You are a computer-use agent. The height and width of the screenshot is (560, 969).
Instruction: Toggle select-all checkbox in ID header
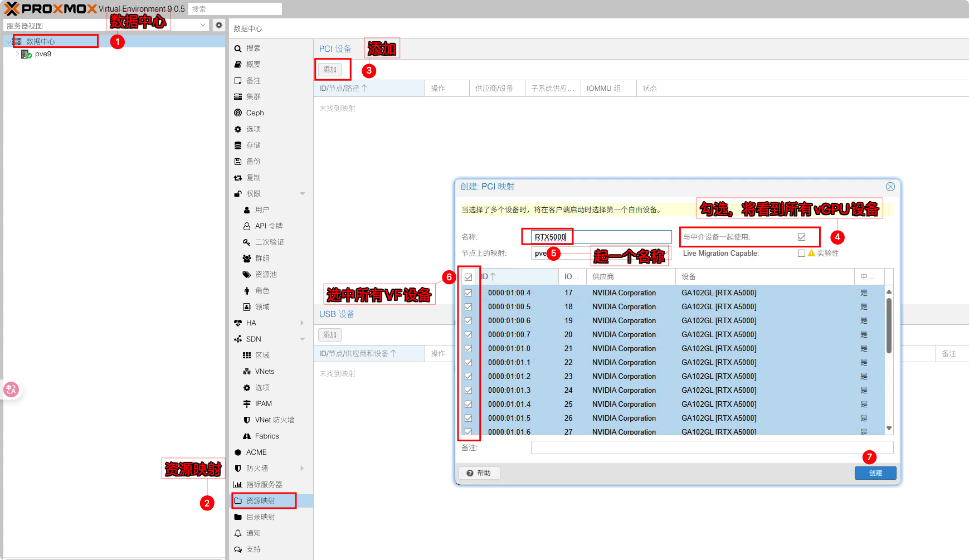[x=468, y=277]
